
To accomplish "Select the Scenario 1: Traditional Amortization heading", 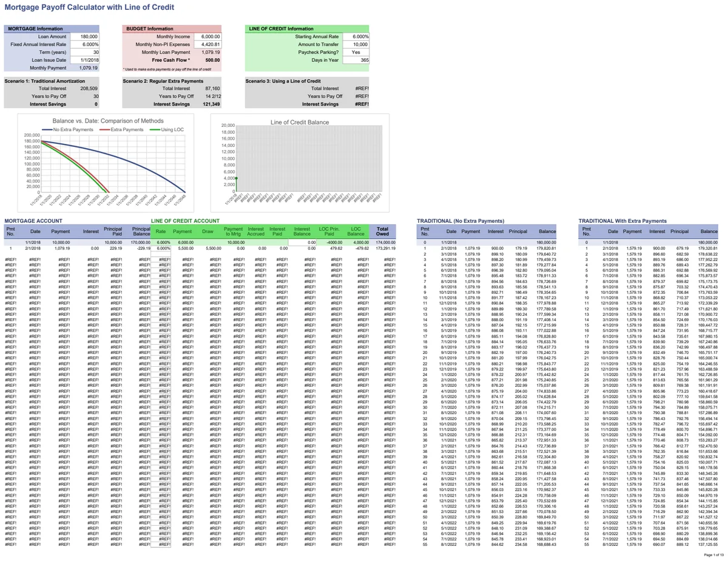I will pyautogui.click(x=44, y=81).
